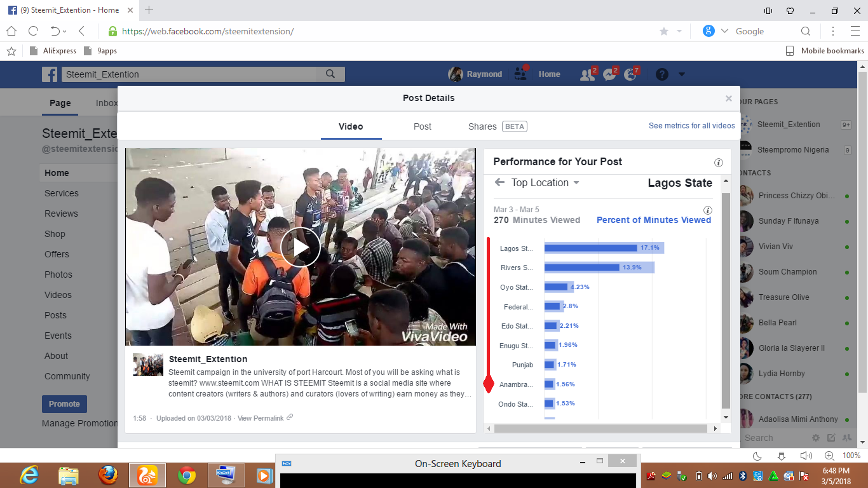Click the address bar URL
The height and width of the screenshot is (488, 868).
tap(208, 31)
